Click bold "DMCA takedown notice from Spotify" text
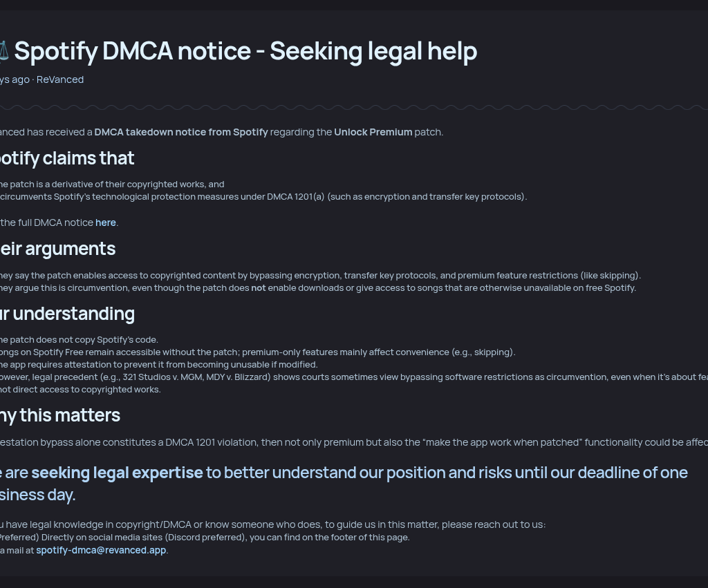The height and width of the screenshot is (588, 708). tap(181, 132)
